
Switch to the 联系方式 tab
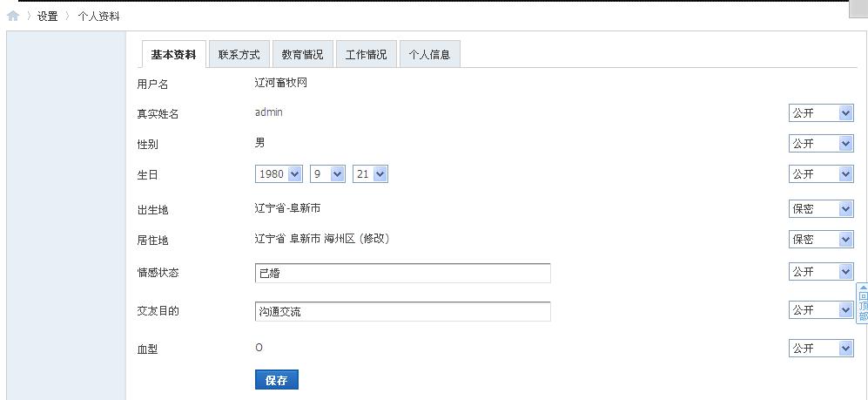pyautogui.click(x=239, y=54)
